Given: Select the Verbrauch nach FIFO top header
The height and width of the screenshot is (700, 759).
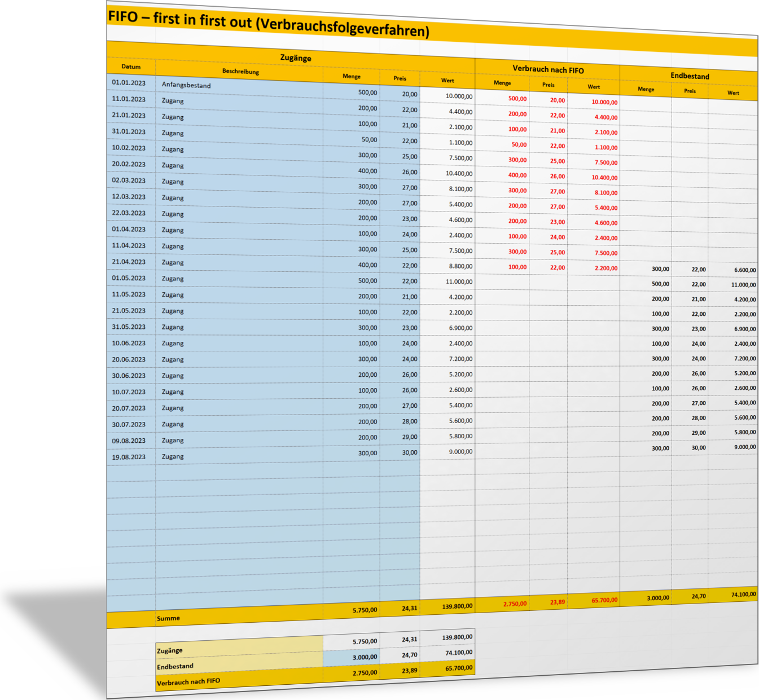Looking at the screenshot, I should tap(548, 70).
